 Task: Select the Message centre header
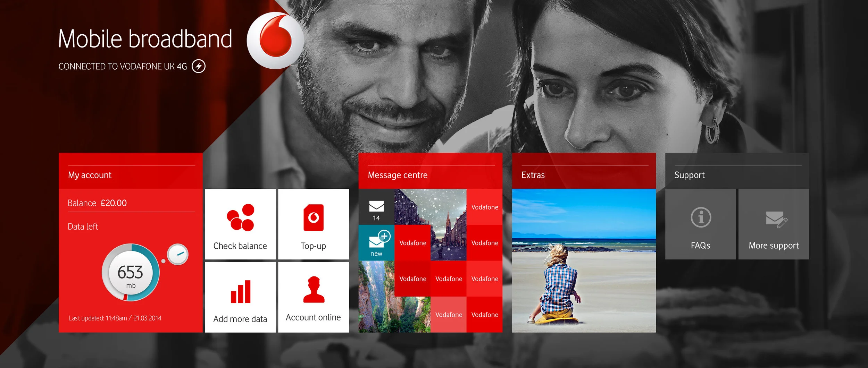point(431,171)
